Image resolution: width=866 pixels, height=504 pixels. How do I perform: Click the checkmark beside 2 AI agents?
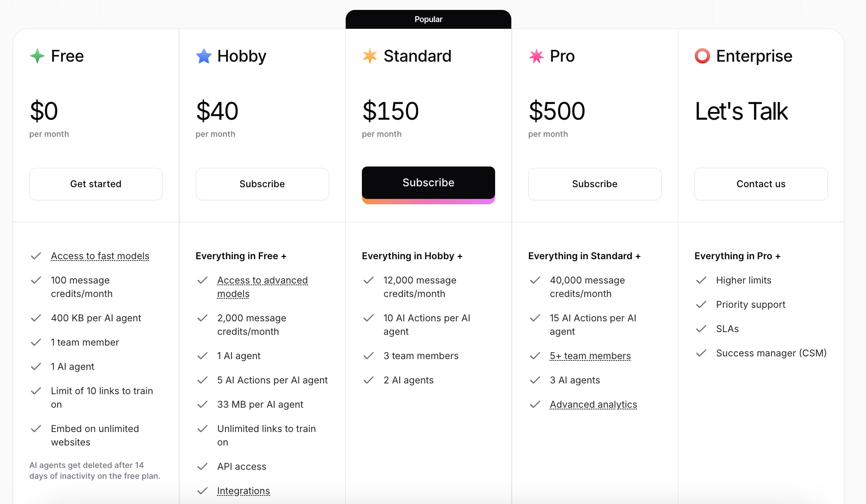(x=369, y=380)
